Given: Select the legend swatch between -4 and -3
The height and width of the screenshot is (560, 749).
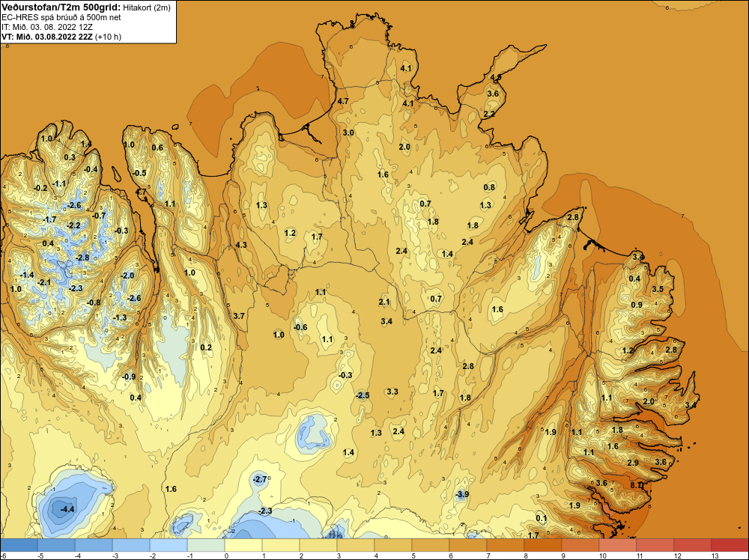Looking at the screenshot, I should [x=94, y=545].
